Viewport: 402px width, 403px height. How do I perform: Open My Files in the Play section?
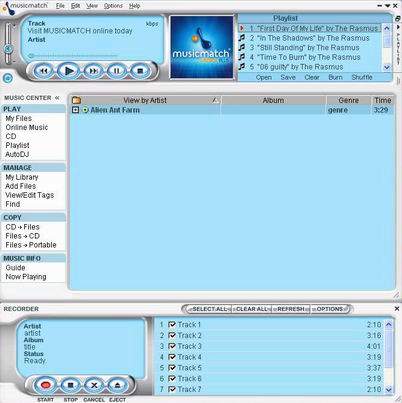[19, 118]
